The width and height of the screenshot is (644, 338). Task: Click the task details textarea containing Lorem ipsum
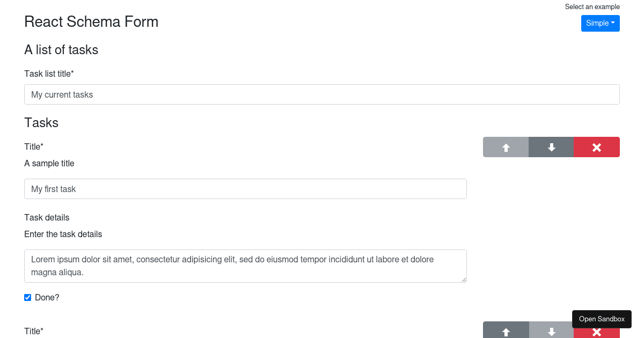245,266
